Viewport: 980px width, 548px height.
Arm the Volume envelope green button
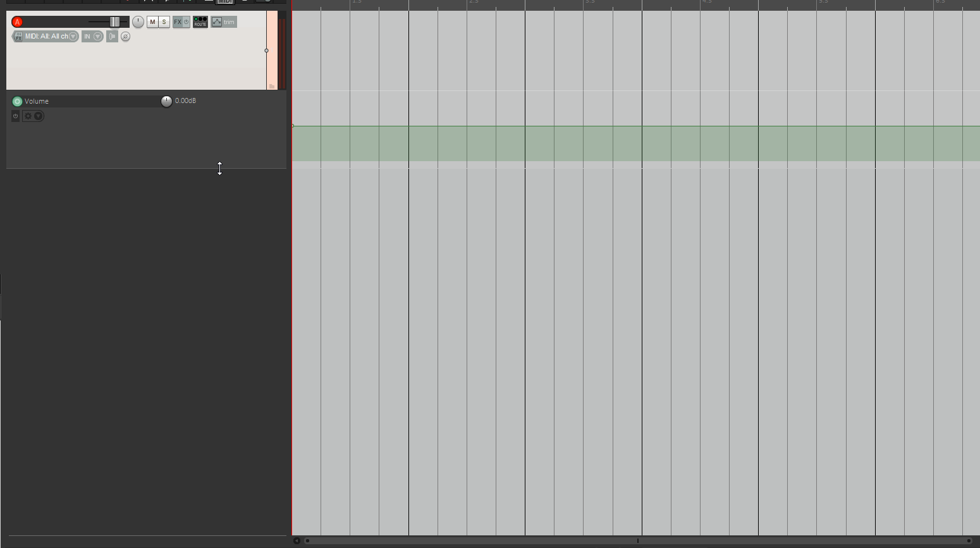[17, 101]
